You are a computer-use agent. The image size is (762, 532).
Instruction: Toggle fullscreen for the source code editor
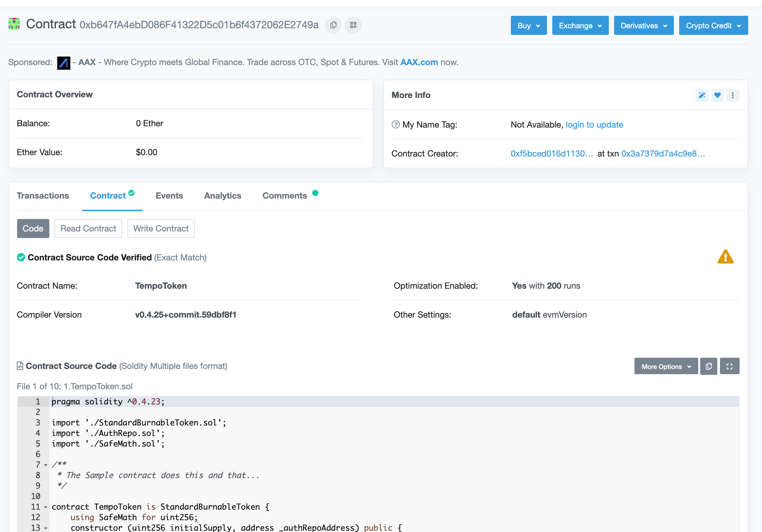point(729,366)
